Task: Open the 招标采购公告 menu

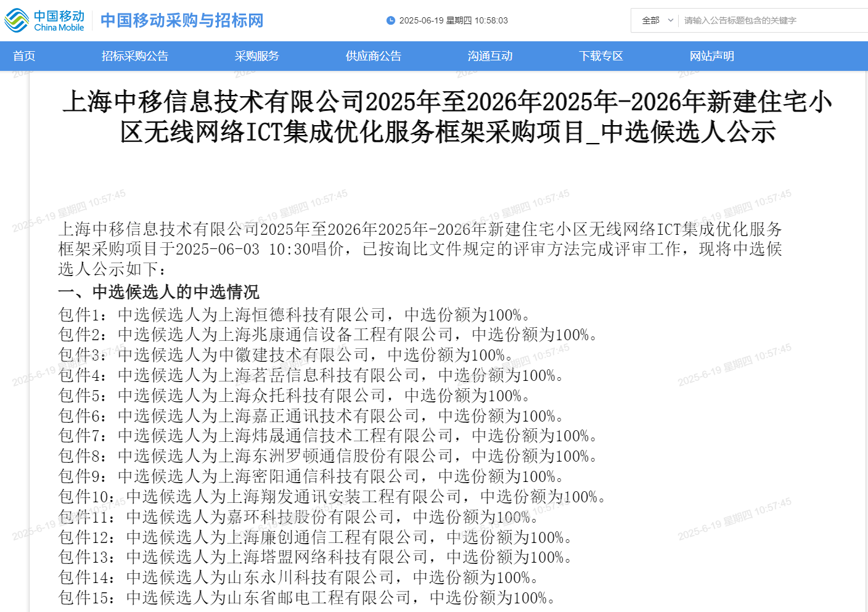Action: (x=135, y=56)
